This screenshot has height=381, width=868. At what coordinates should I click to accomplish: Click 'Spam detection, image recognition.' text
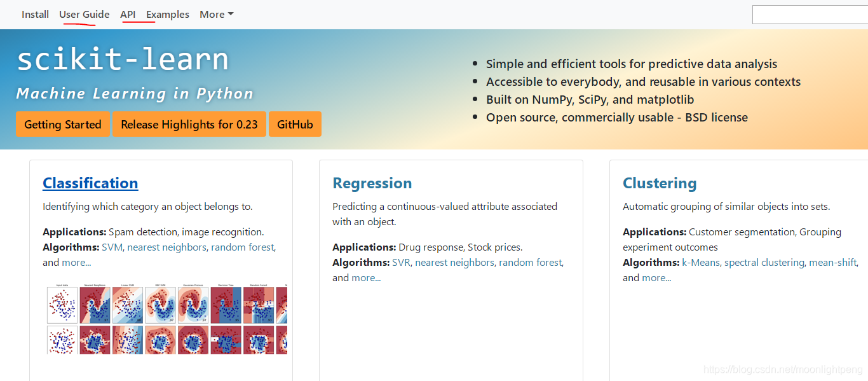tap(186, 232)
